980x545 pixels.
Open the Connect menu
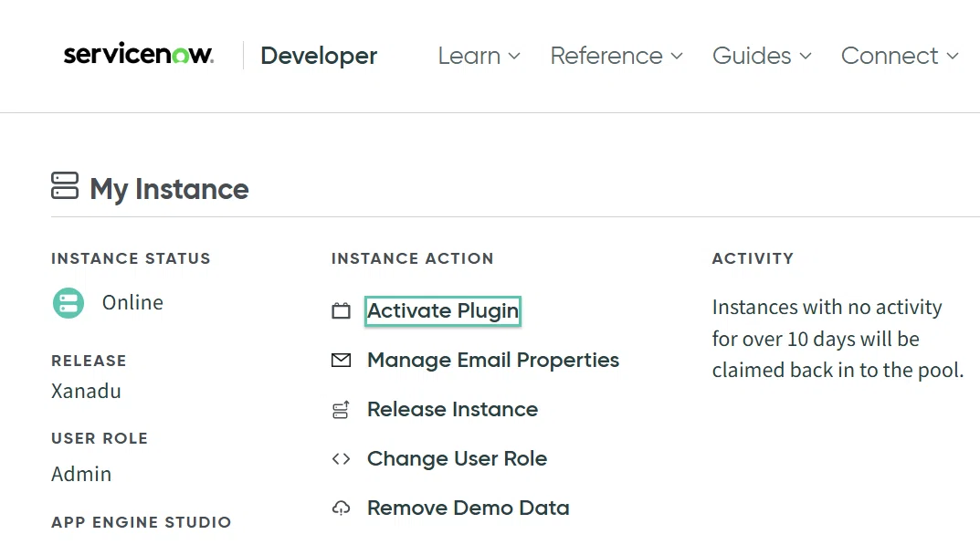point(900,56)
